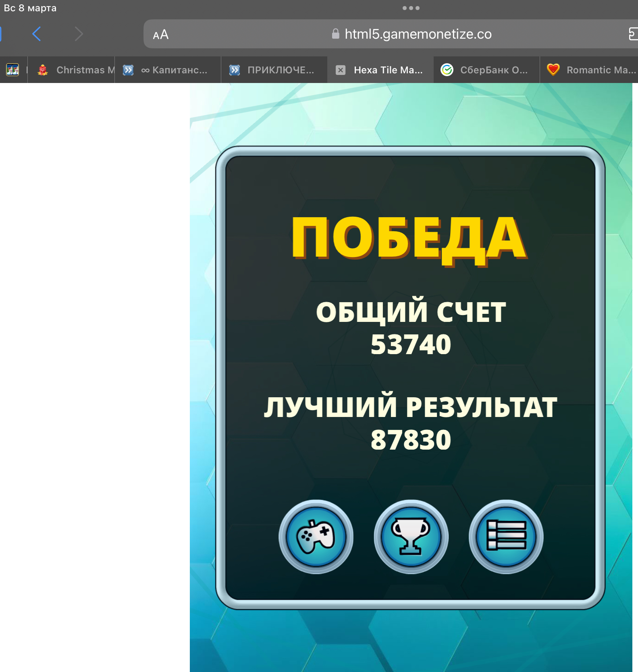638x672 pixels.
Task: Switch to the СберБанк О... tab
Action: point(493,70)
